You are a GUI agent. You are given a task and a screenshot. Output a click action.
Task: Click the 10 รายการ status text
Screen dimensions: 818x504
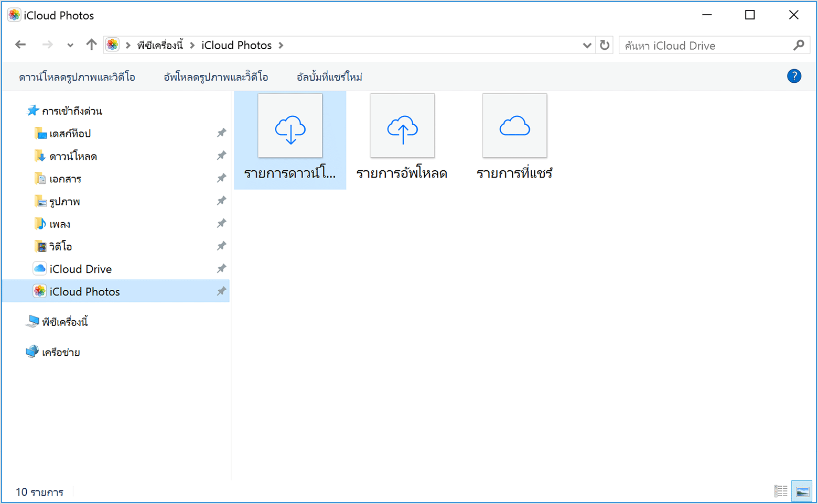39,492
